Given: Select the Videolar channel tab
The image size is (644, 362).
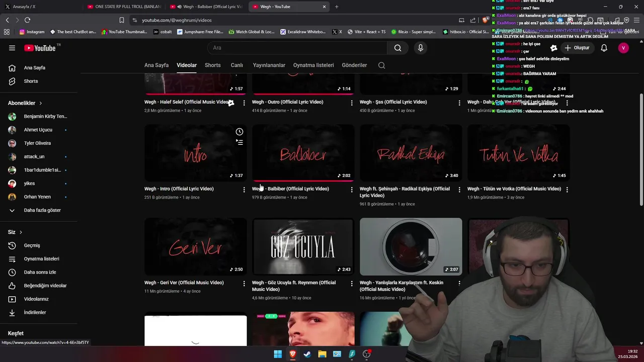Looking at the screenshot, I should pos(187,65).
